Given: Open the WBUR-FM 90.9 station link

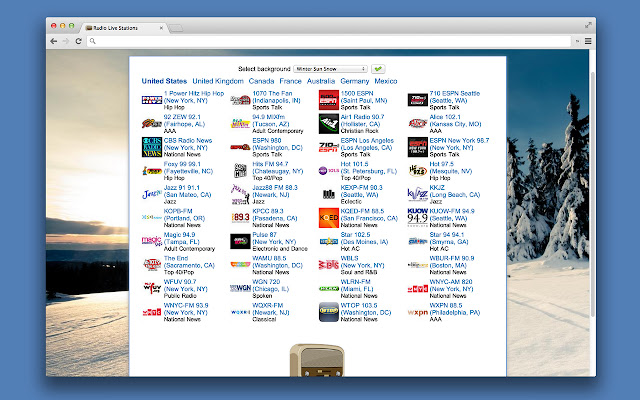Looking at the screenshot, I should (452, 262).
